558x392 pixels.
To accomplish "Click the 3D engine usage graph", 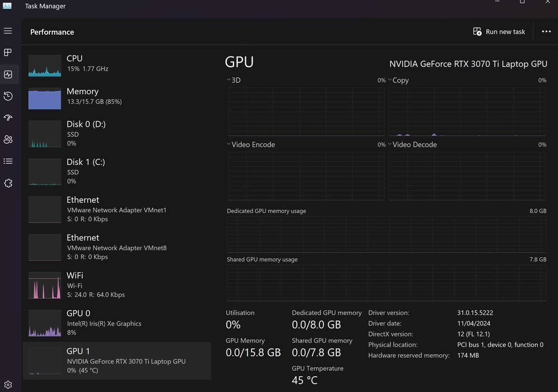I will click(306, 112).
